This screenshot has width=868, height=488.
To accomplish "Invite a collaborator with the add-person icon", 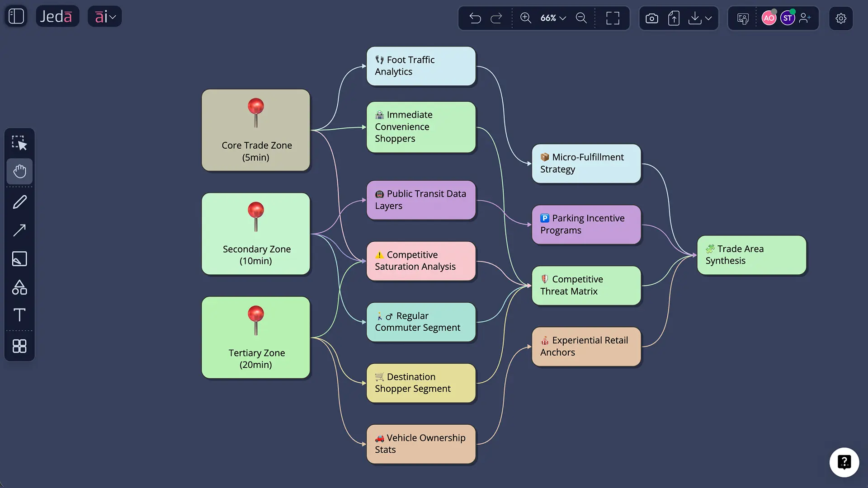I will click(805, 18).
